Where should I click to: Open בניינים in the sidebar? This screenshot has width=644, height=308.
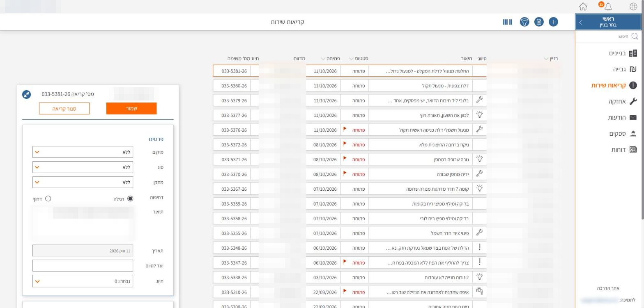click(x=622, y=53)
